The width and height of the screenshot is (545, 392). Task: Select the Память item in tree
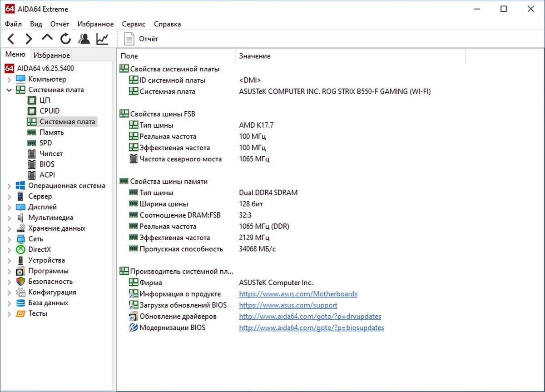point(52,133)
